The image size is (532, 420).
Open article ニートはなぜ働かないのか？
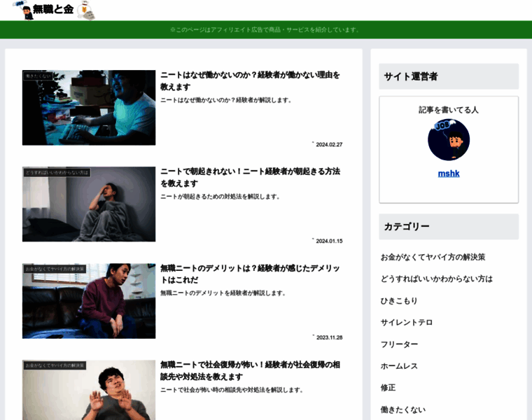(x=250, y=80)
